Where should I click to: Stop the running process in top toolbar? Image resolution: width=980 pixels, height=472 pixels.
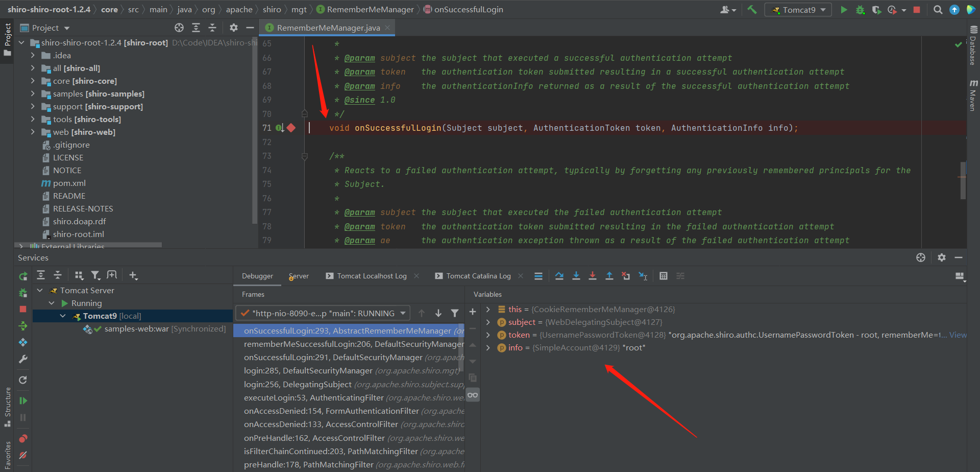click(917, 10)
